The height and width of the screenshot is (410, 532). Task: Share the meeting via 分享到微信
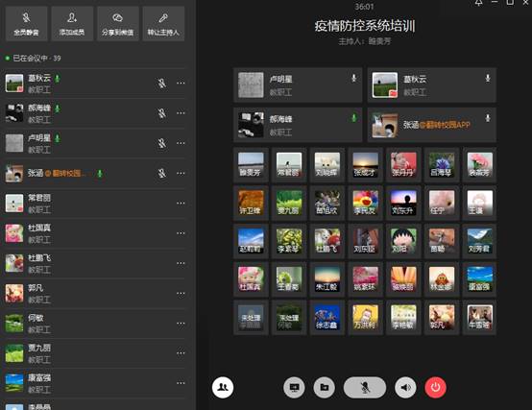(118, 23)
